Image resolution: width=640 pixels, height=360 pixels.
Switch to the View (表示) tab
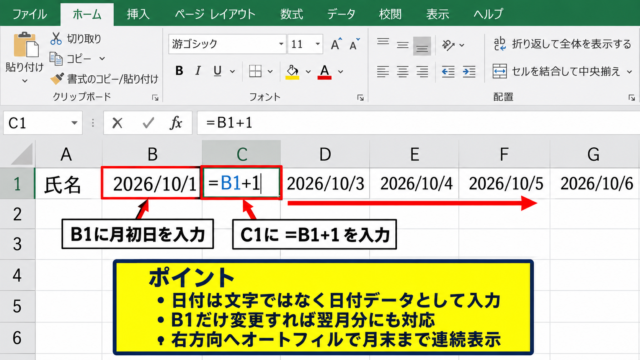(x=438, y=14)
